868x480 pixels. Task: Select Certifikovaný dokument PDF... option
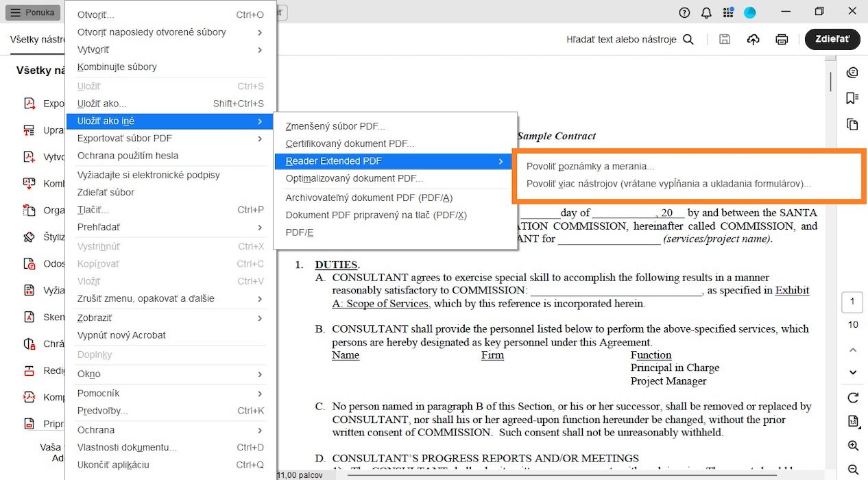395,144
